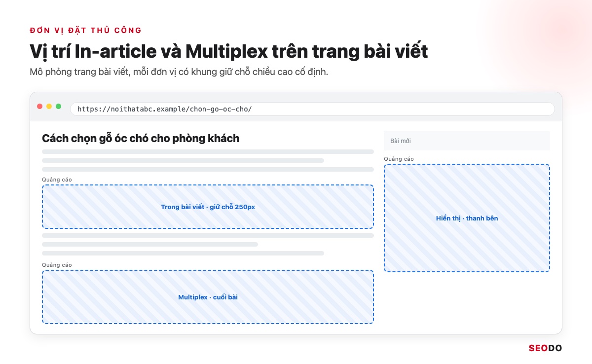The height and width of the screenshot is (364, 592).
Task: Select the noithatabc.example URL address bar
Action: tap(312, 109)
